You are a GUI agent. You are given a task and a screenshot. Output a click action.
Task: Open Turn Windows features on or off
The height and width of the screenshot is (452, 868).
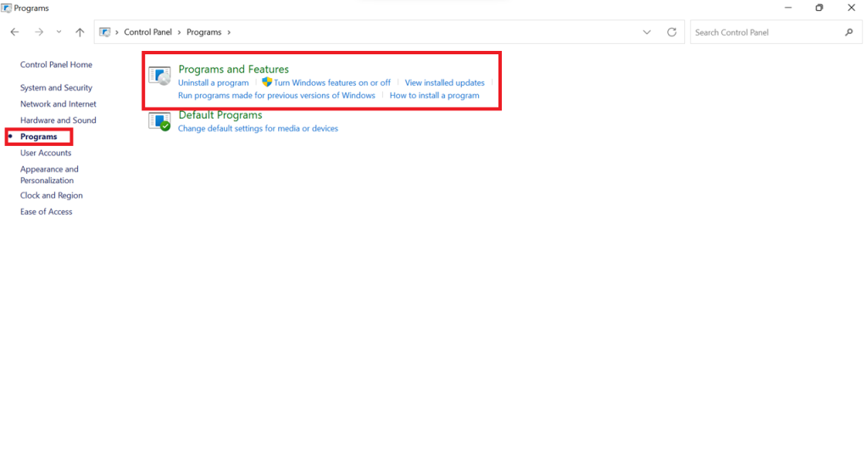332,82
